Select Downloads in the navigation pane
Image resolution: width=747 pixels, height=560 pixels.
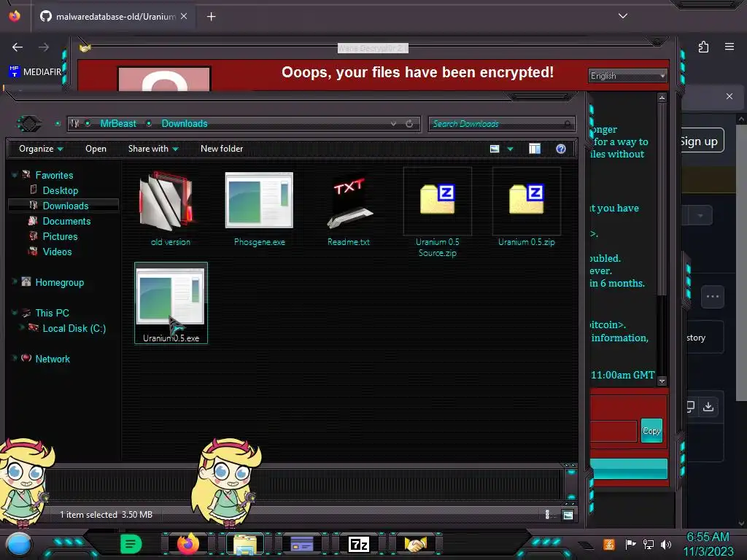point(65,206)
